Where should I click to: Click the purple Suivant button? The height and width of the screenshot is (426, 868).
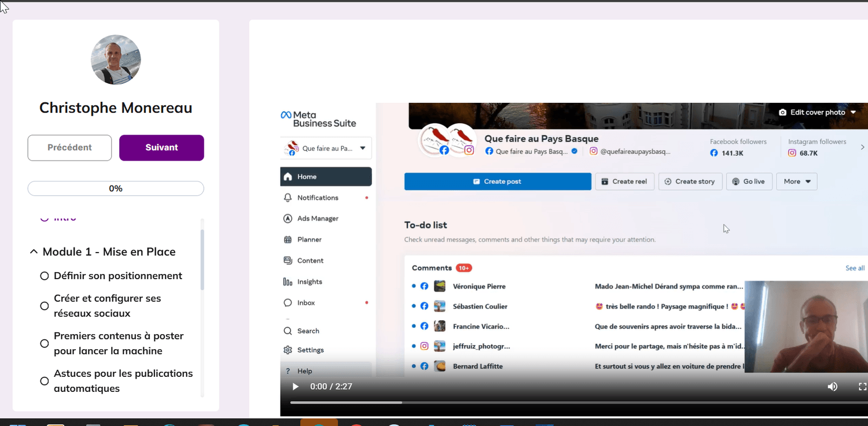tap(161, 148)
